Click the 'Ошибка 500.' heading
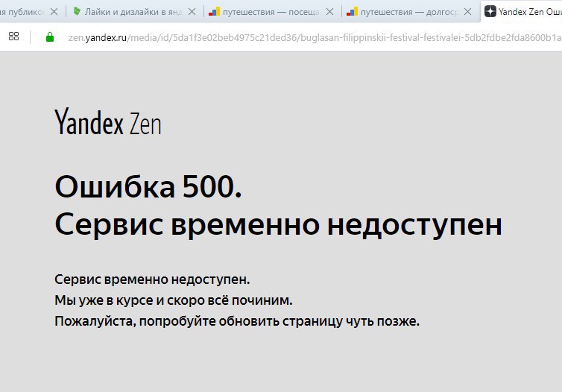Screen dimensions: 562x392 pyautogui.click(x=148, y=186)
